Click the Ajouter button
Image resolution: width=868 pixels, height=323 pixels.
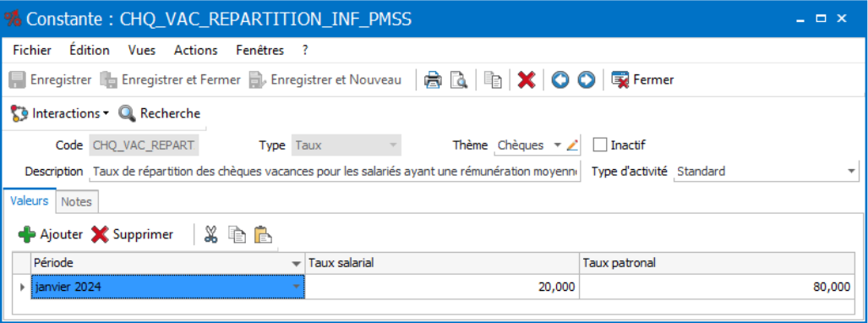(x=51, y=234)
